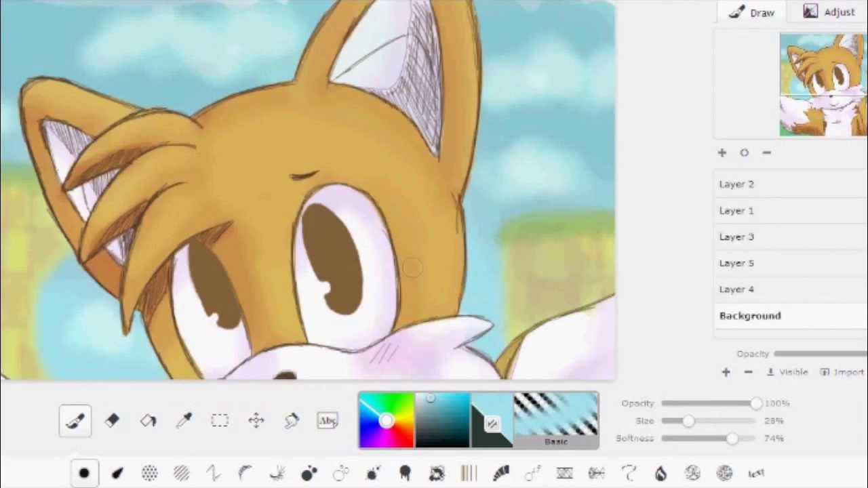
Task: Zoom in using navigator plus button
Action: (x=722, y=153)
